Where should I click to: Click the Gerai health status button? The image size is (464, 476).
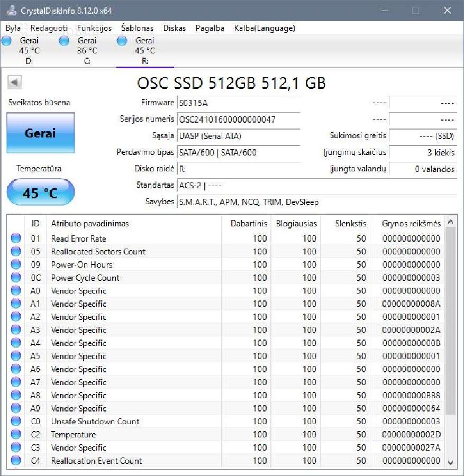[x=41, y=133]
